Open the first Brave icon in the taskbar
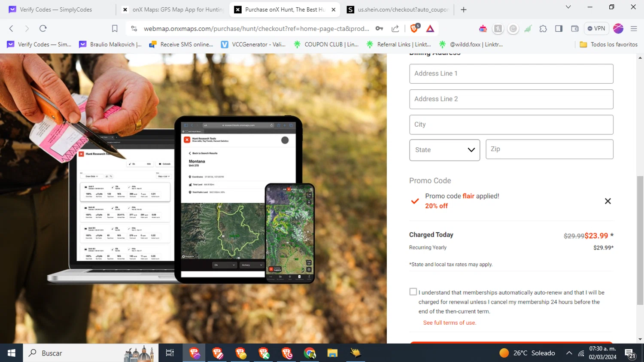 [194, 353]
